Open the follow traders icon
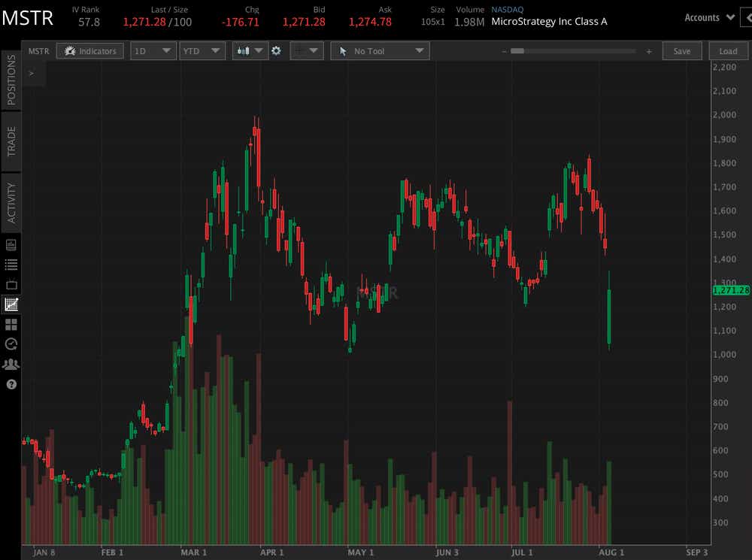Image resolution: width=752 pixels, height=560 pixels. (x=11, y=364)
